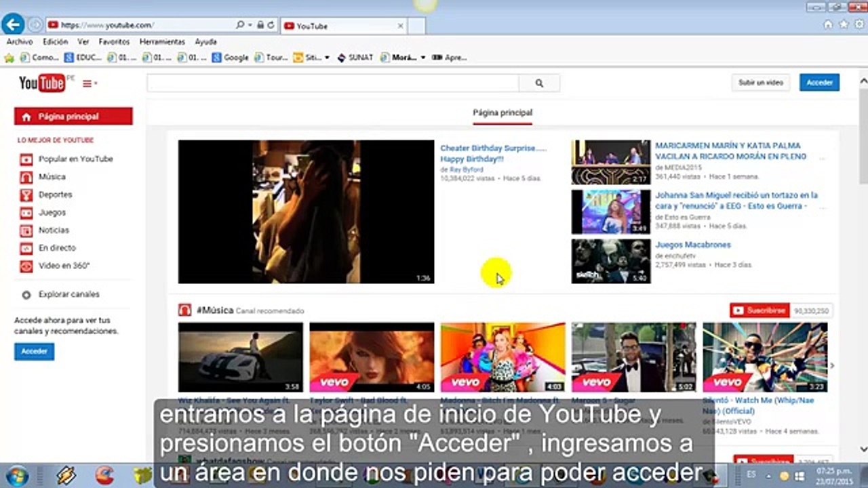The width and height of the screenshot is (868, 488).
Task: Expand the Siti... bookmark folder dropdown
Action: 326,58
